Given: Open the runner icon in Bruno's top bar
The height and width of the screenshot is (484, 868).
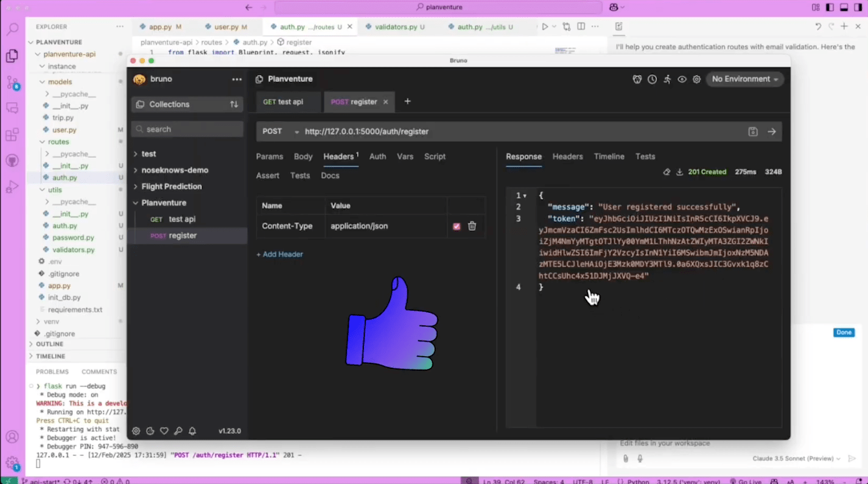Looking at the screenshot, I should coord(667,79).
